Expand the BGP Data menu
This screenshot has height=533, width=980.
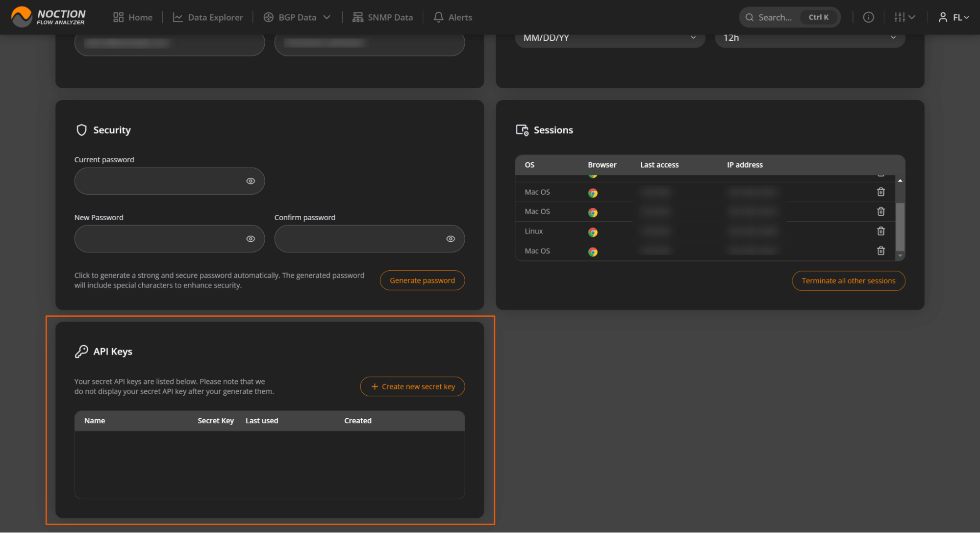tap(297, 17)
